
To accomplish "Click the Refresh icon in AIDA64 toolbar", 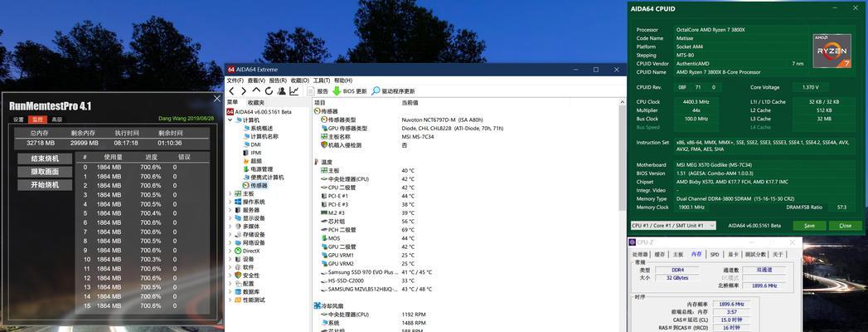I will (x=269, y=91).
